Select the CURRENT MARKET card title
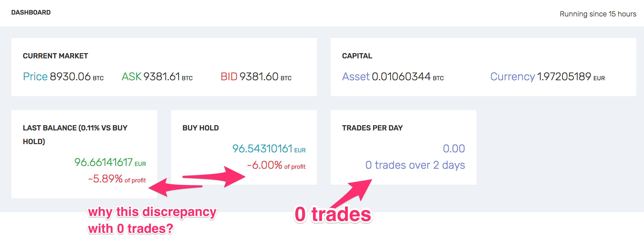The image size is (644, 249). [55, 56]
